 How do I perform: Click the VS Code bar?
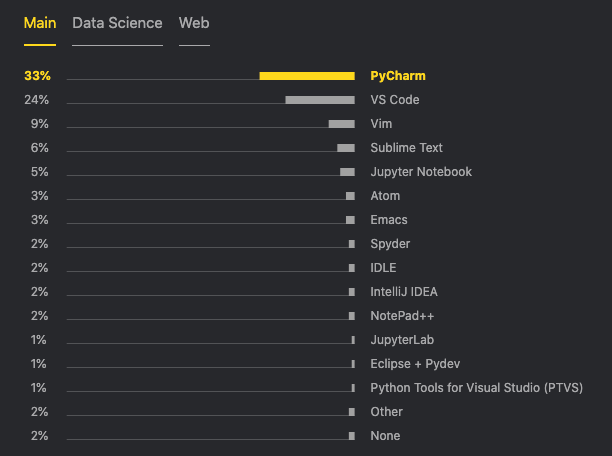[x=320, y=100]
